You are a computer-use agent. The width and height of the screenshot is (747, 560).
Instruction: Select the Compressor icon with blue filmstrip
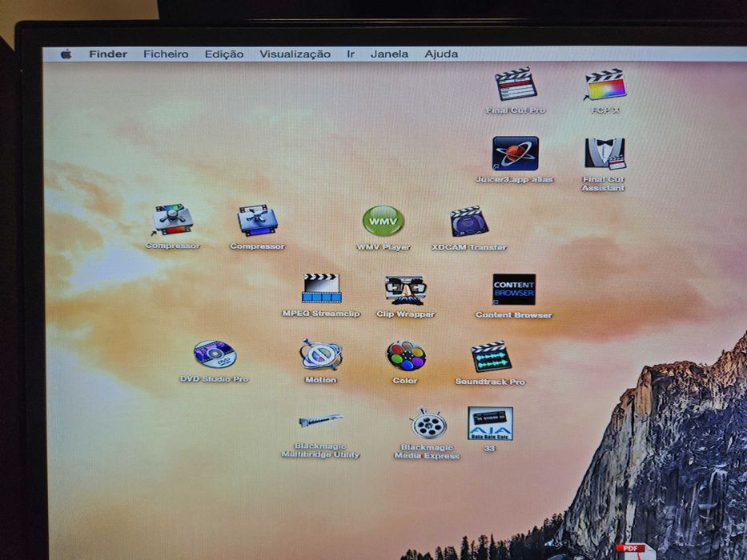[258, 221]
